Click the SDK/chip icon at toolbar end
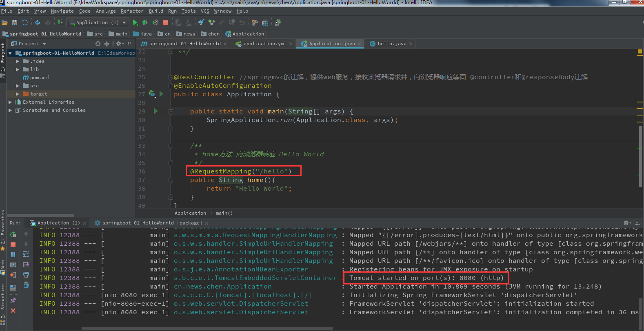644x331 pixels. [278, 22]
